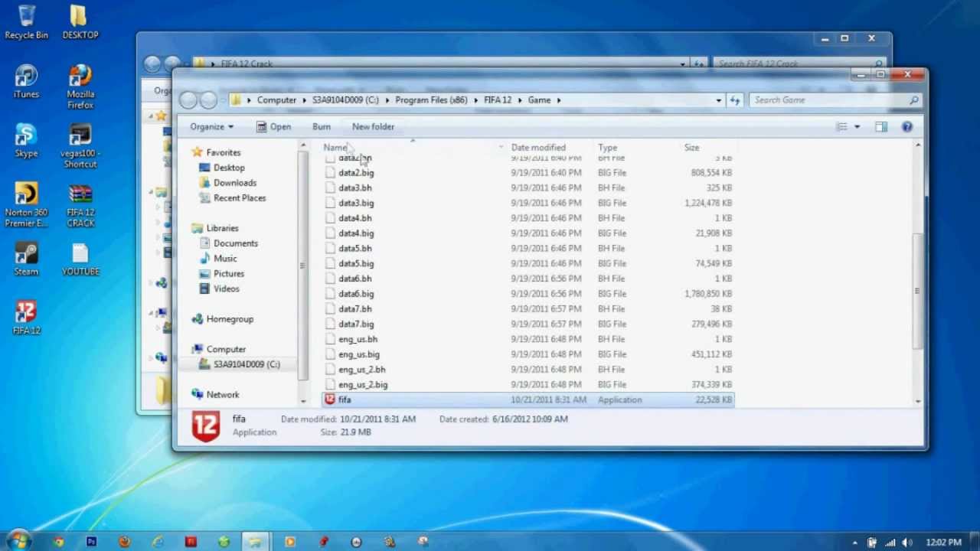This screenshot has height=551, width=980.
Task: Open the address bar history dropdown
Action: 718,100
